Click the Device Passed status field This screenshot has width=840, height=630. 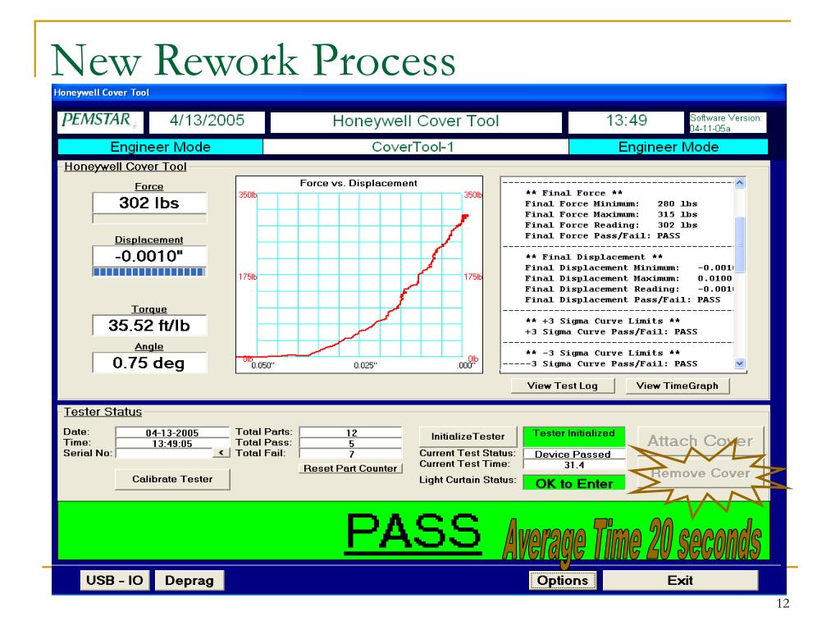click(x=573, y=454)
